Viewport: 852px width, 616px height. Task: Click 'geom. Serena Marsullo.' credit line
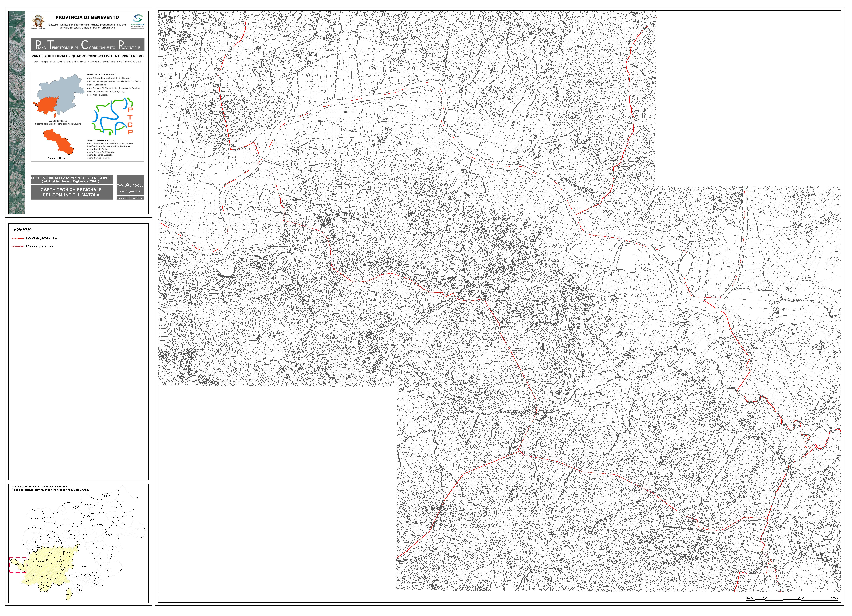point(99,158)
